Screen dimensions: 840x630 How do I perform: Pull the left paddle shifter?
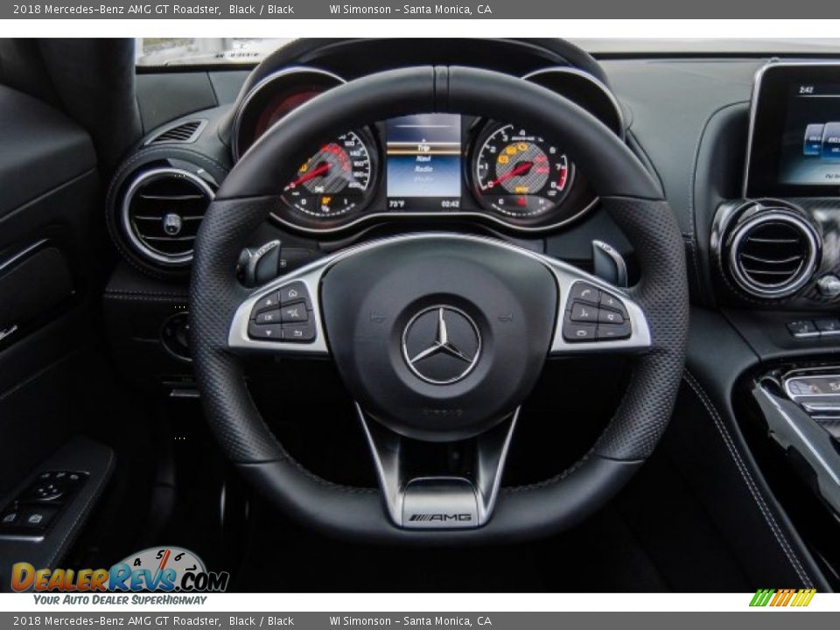click(259, 262)
